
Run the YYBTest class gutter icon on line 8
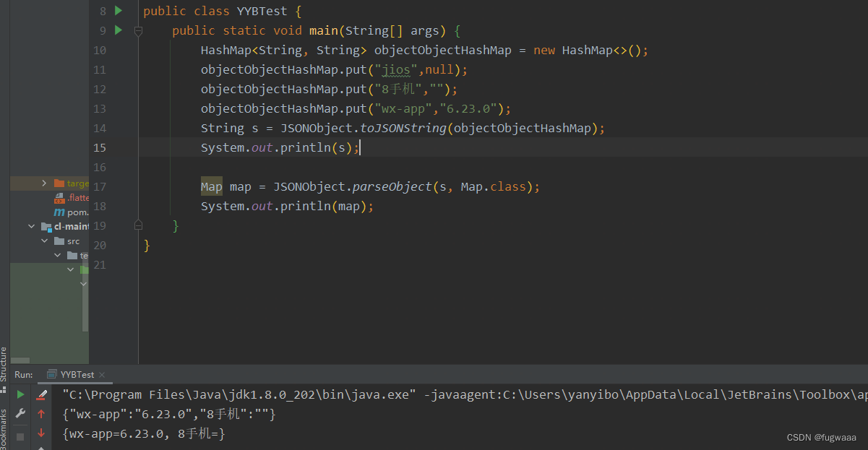pyautogui.click(x=119, y=11)
